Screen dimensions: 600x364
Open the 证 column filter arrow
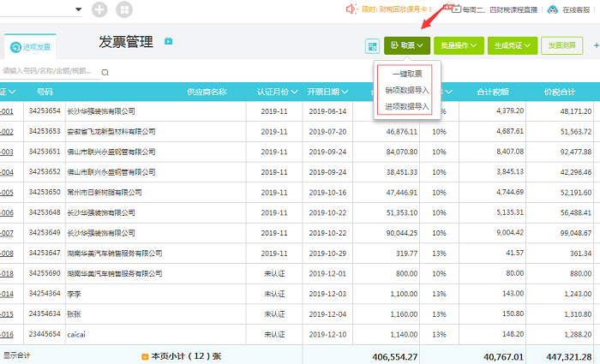tap(12, 92)
